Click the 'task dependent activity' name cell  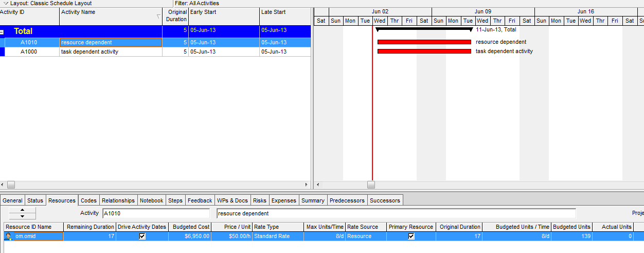pos(111,52)
